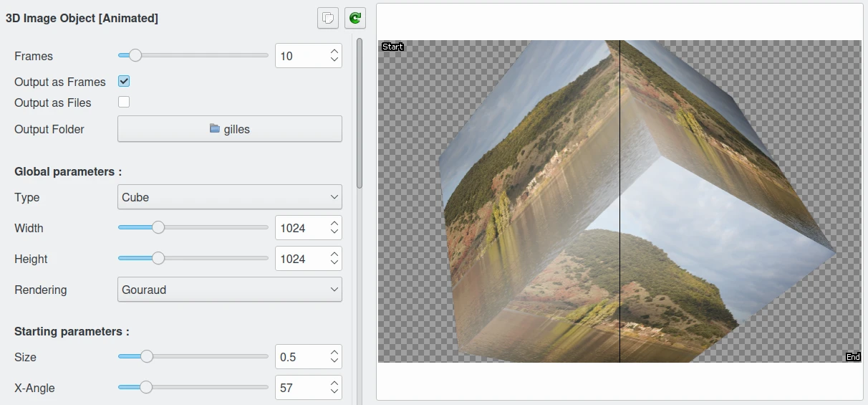Click the folder icon in the Output Folder button
The image size is (868, 405).
tap(215, 129)
